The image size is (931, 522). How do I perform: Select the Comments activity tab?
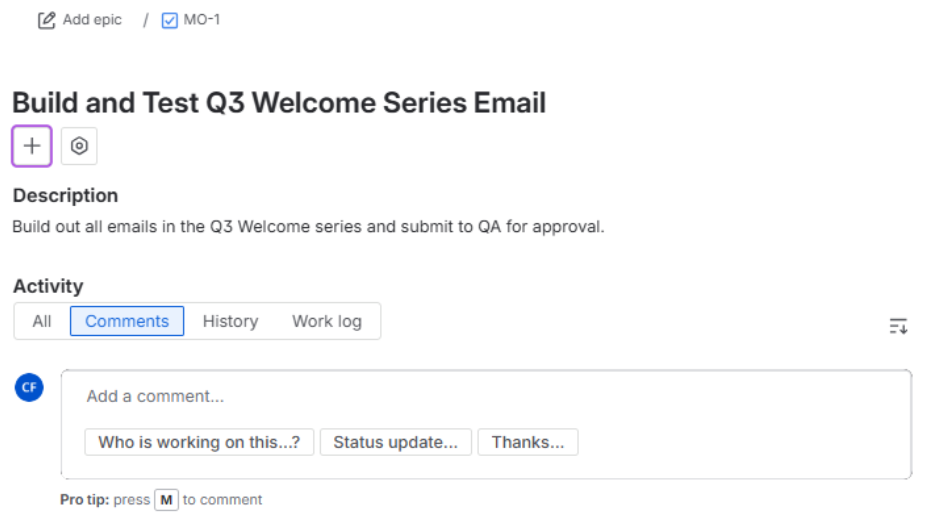[x=127, y=321]
